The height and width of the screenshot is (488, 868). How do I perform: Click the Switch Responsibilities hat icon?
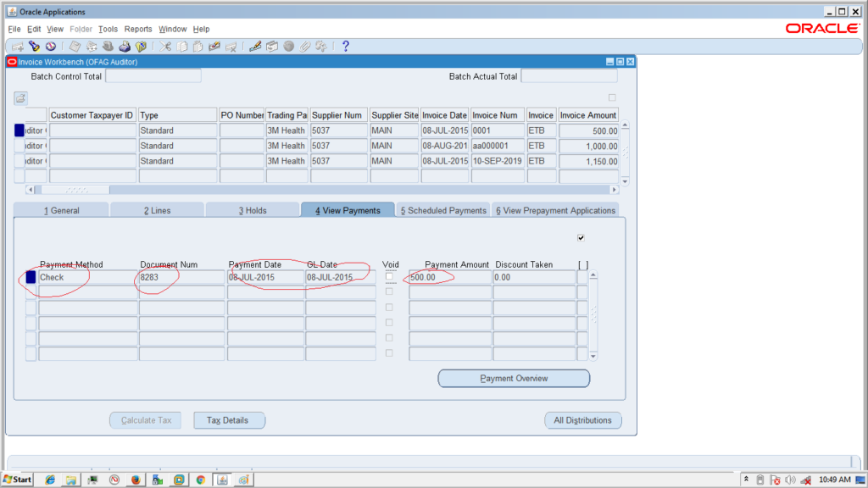[x=108, y=47]
